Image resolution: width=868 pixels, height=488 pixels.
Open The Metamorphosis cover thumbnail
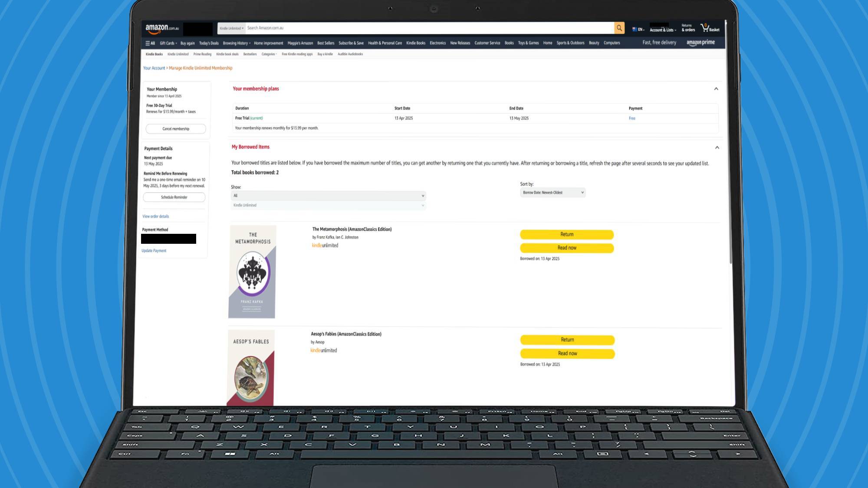(x=252, y=272)
